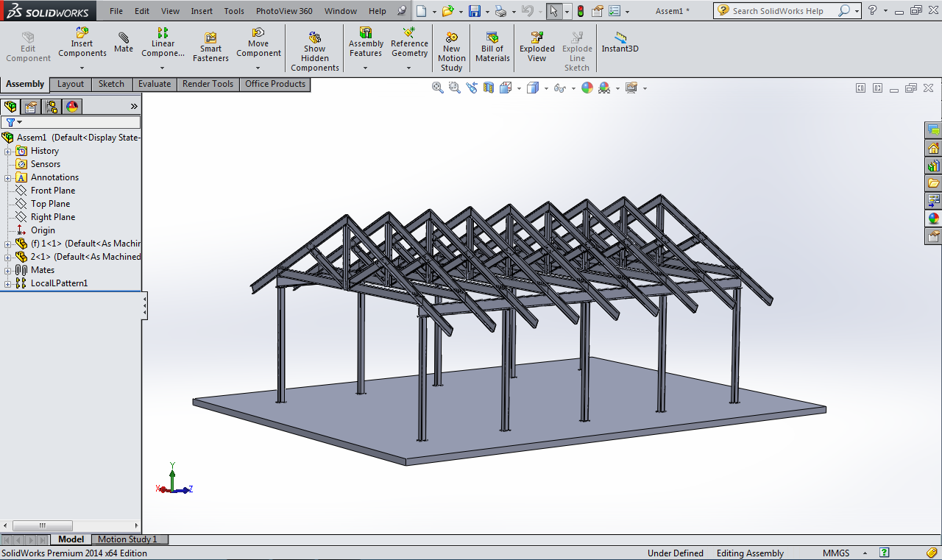Open the Assembly Features dropdown arrow
The width and height of the screenshot is (942, 560).
coord(366,68)
